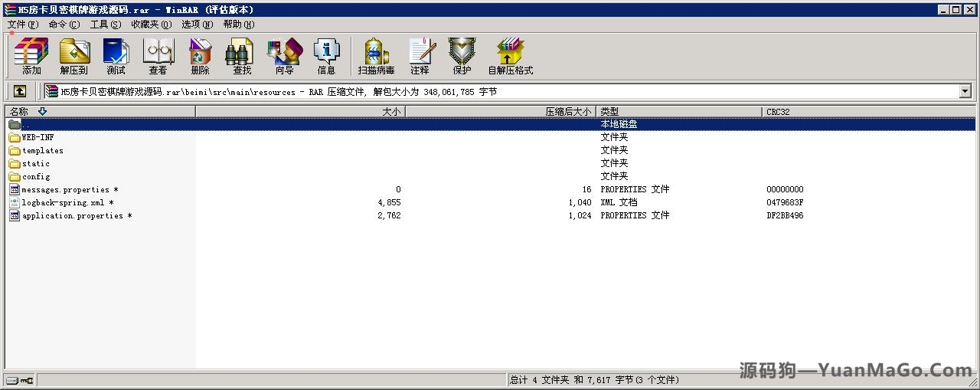This screenshot has width=980, height=390.
Task: Open the 文件 (File) menu
Action: 22,25
